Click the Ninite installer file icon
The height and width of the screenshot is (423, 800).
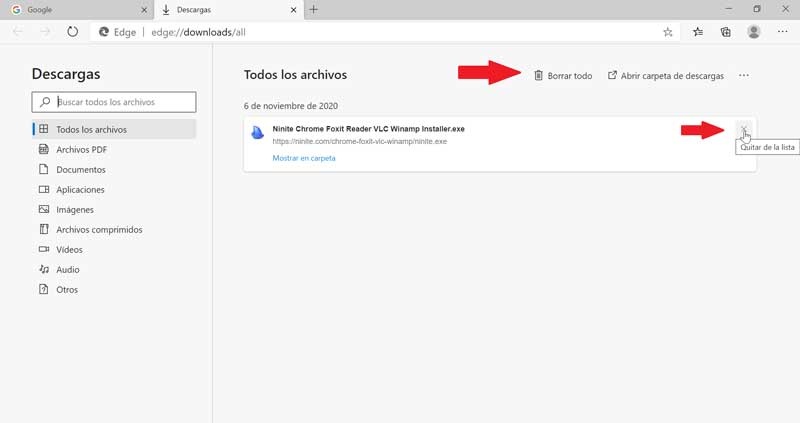pos(258,132)
